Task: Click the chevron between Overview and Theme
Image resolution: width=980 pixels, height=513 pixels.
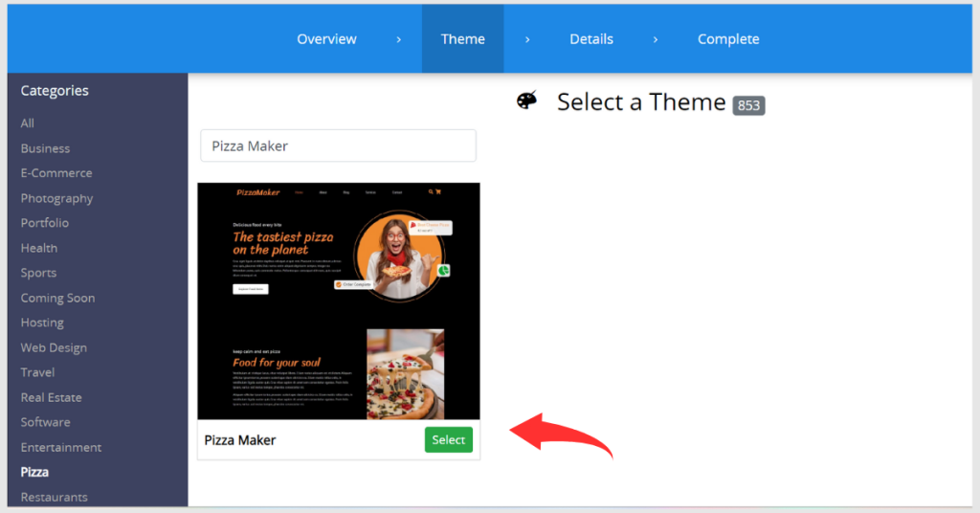Action: click(x=399, y=39)
